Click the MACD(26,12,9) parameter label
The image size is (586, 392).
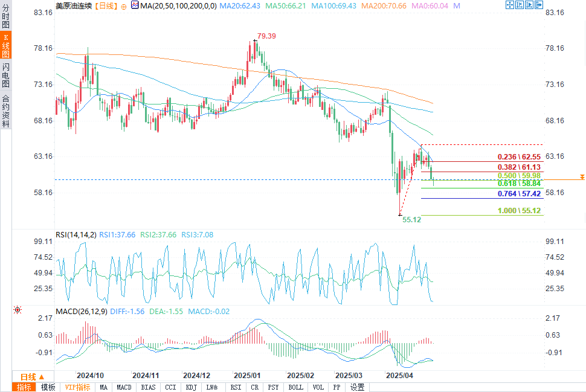(x=82, y=311)
